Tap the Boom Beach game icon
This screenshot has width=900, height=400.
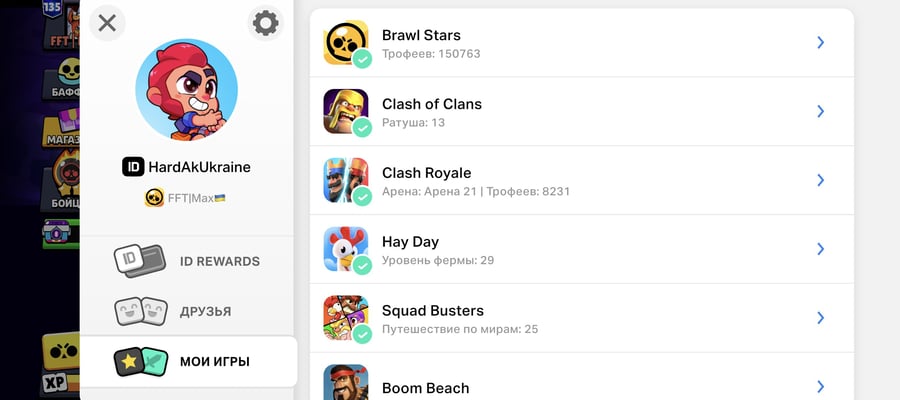tap(346, 382)
